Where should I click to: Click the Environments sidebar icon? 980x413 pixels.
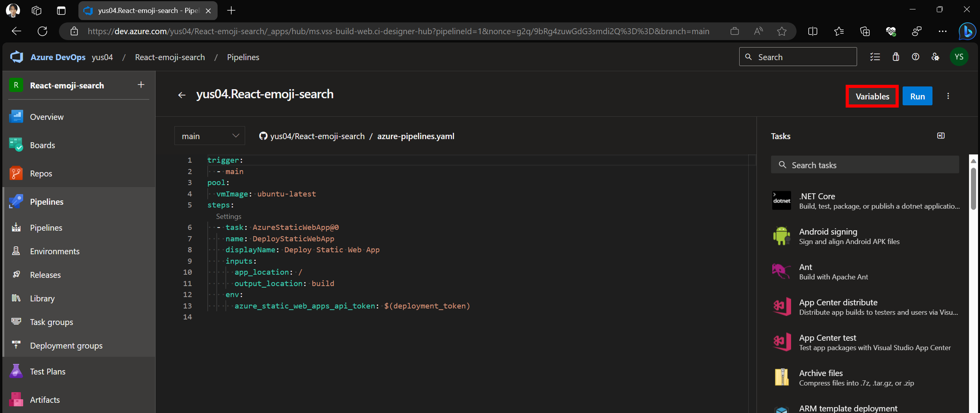(16, 251)
